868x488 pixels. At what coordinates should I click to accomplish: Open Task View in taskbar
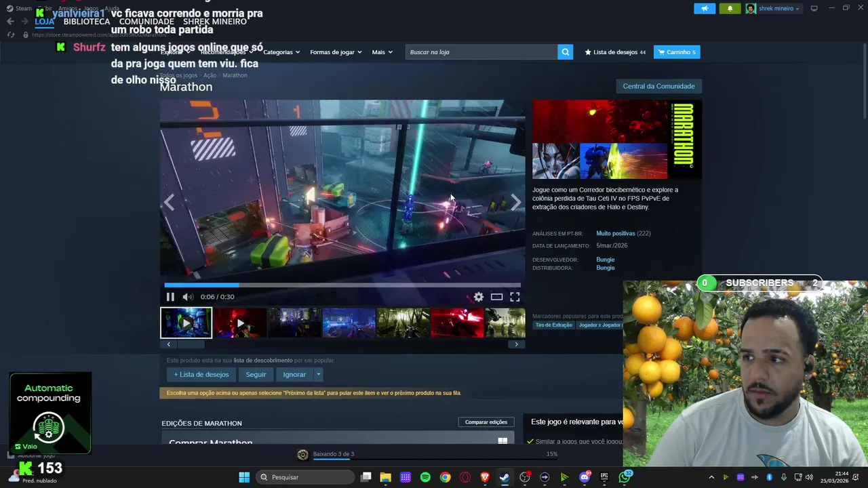[x=366, y=477]
